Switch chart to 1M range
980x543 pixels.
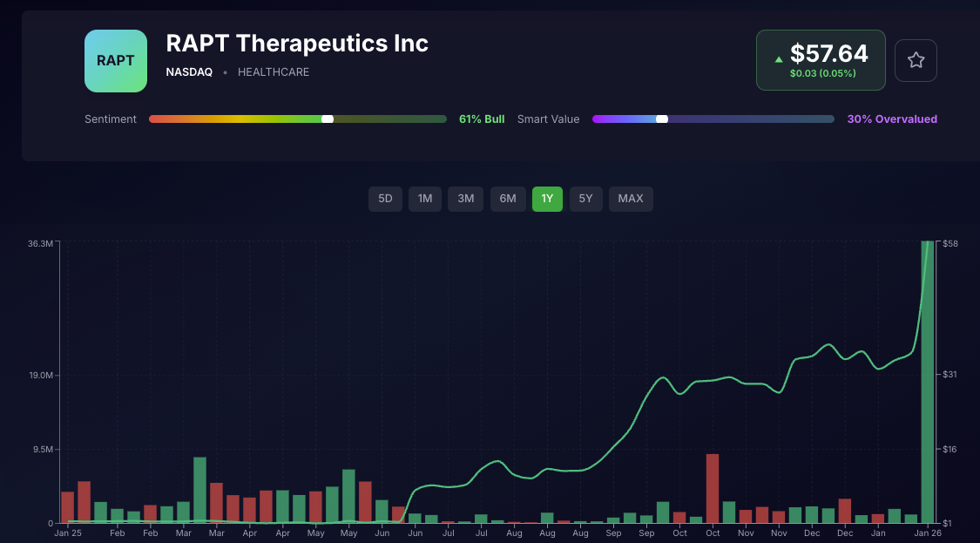[425, 199]
